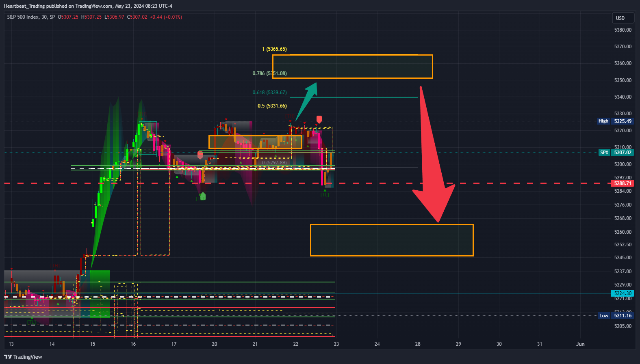Click the 5350.00 price axis label

[x=623, y=80]
